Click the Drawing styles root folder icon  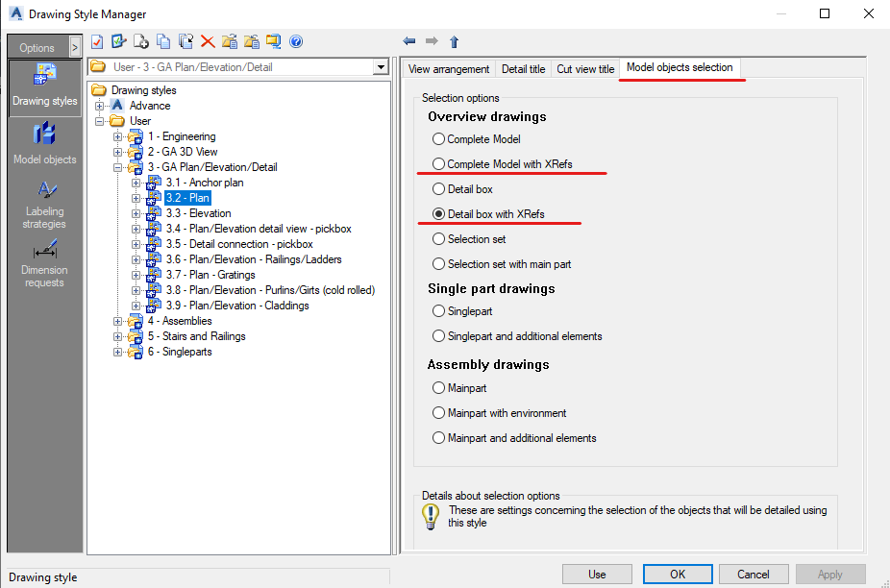(99, 89)
